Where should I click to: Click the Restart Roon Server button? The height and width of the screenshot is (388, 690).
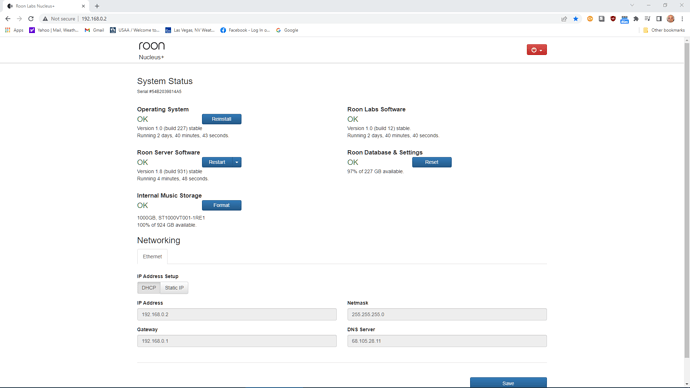pos(217,162)
